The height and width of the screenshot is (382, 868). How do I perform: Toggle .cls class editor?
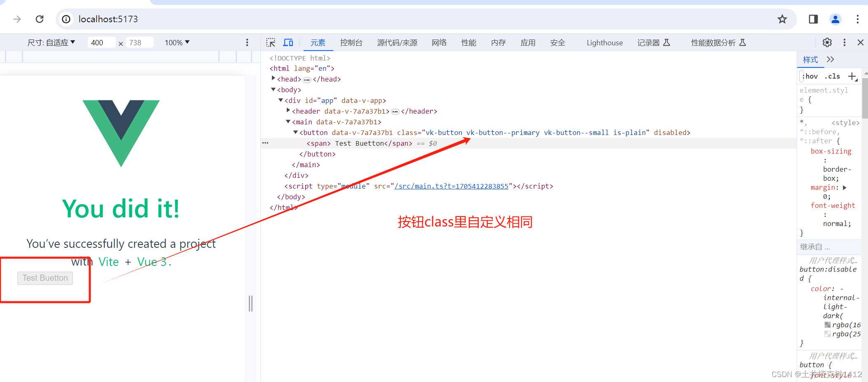pos(833,76)
